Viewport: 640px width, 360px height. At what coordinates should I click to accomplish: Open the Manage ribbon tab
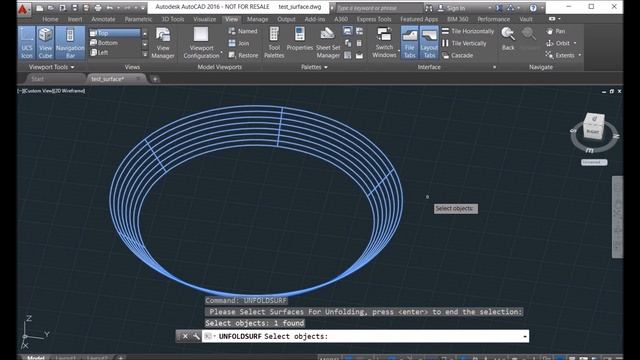(x=258, y=19)
